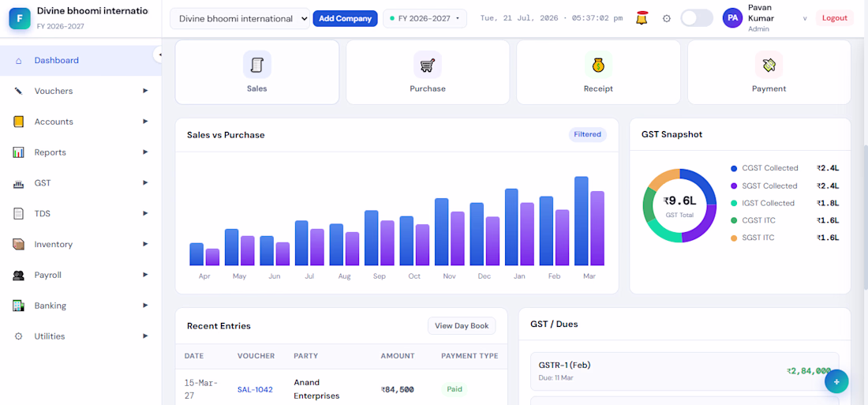Collapse the sidebar with arrow handle
This screenshot has height=405, width=868.
(x=159, y=54)
